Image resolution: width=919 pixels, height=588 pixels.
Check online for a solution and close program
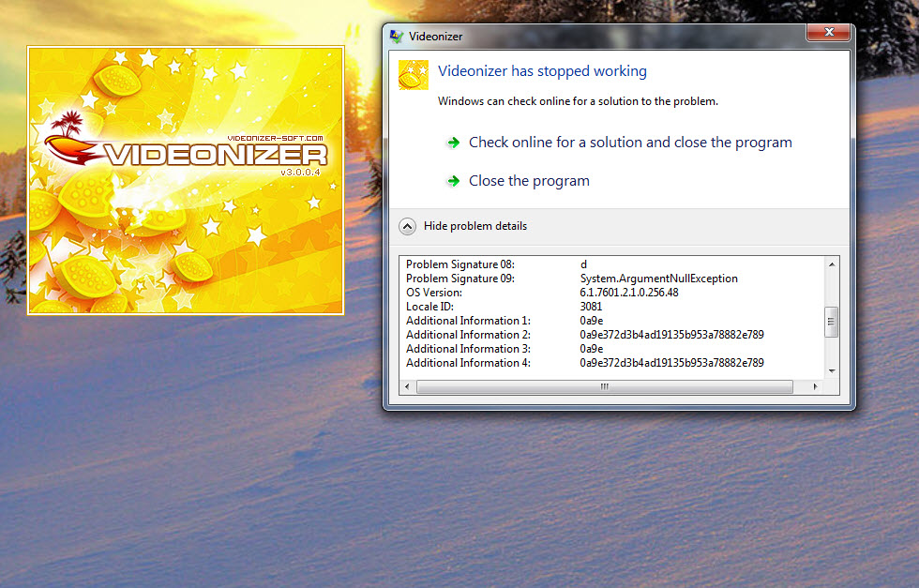(x=630, y=143)
